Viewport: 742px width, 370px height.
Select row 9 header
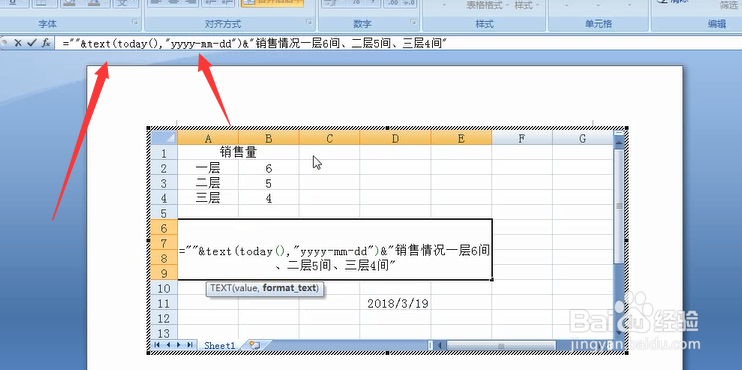click(164, 273)
